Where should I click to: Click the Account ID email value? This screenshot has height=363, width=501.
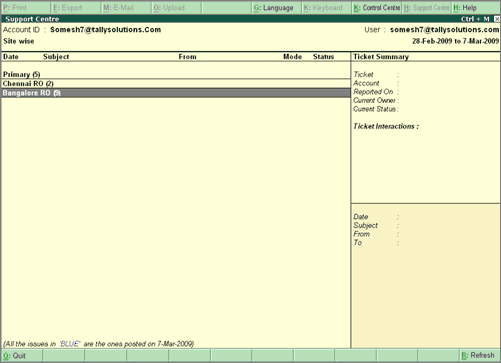point(105,30)
